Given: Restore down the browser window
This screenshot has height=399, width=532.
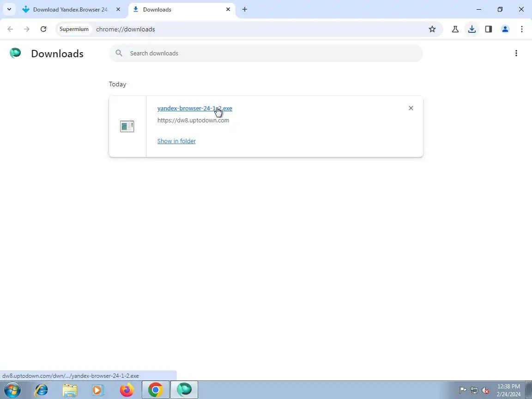Looking at the screenshot, I should [x=500, y=10].
